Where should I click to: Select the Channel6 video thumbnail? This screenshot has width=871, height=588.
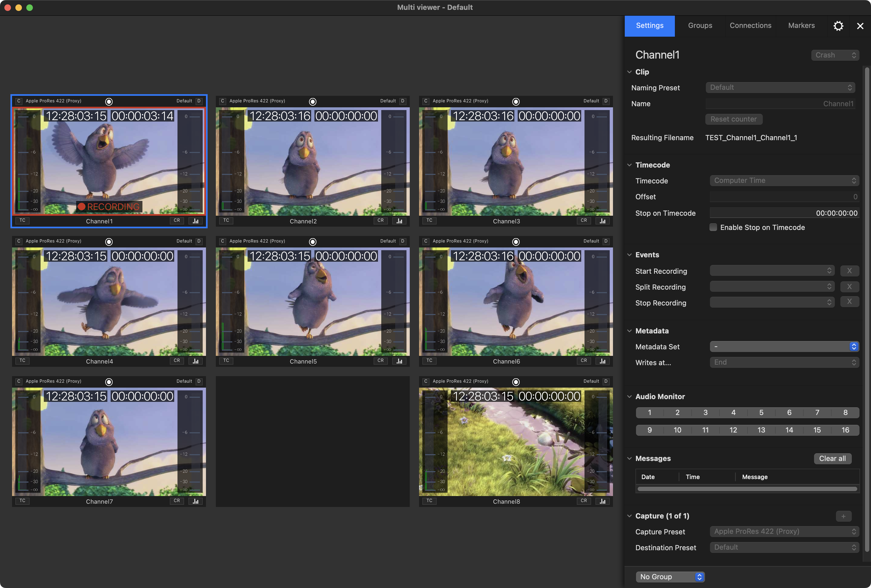[516, 302]
